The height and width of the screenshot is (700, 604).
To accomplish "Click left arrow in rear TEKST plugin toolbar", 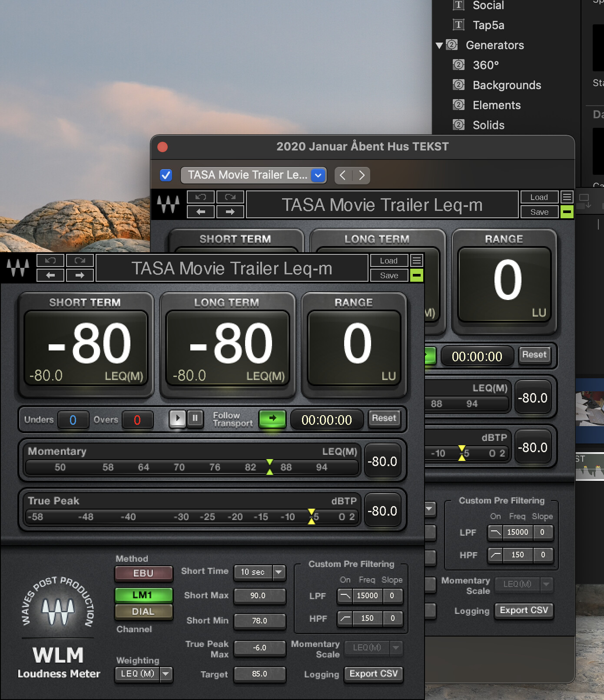I will tap(200, 212).
